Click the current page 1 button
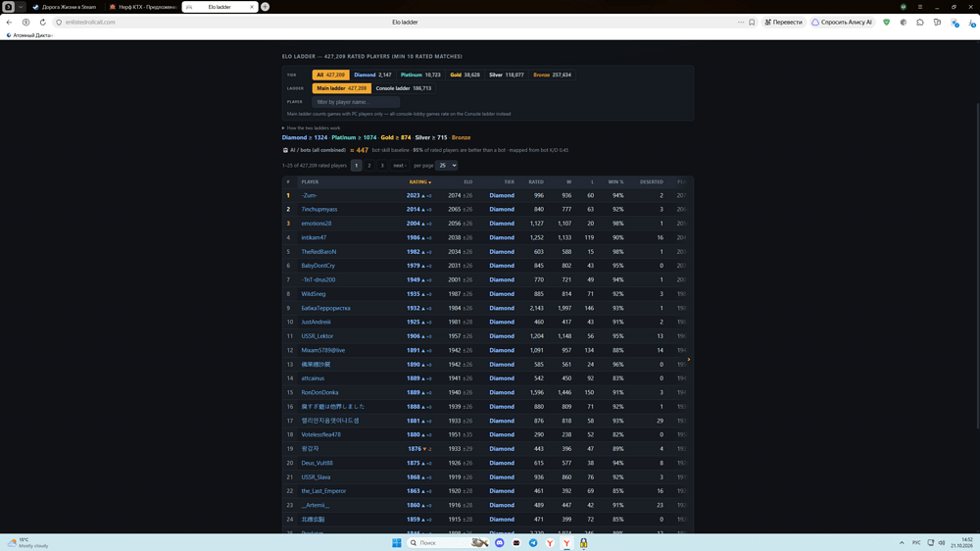 [356, 165]
